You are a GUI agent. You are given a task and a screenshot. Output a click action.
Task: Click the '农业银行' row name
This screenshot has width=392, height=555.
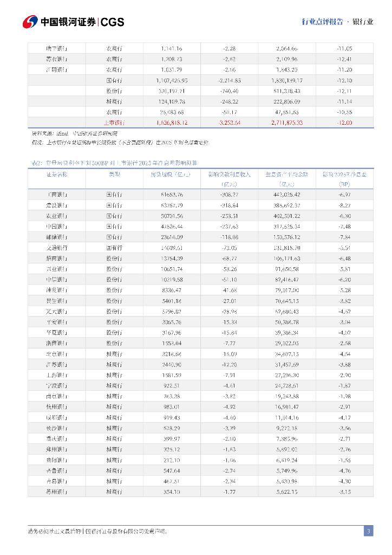[56, 216]
